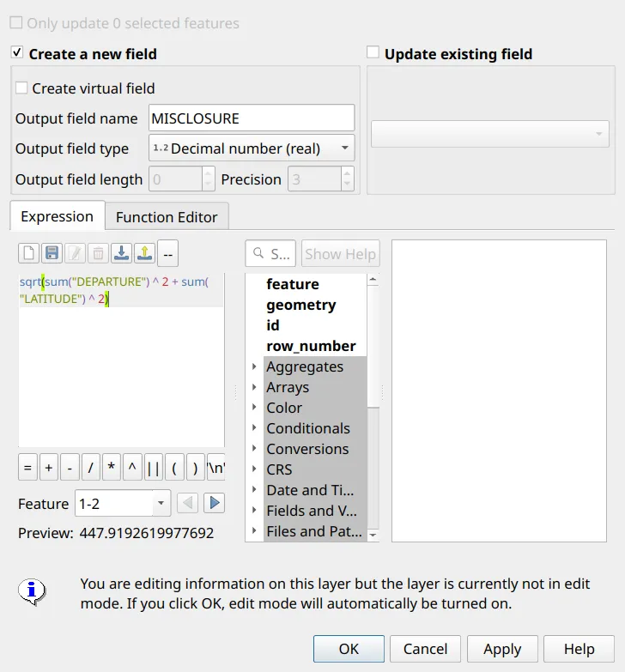Click the Cancel button
The image size is (625, 672).
pos(425,649)
